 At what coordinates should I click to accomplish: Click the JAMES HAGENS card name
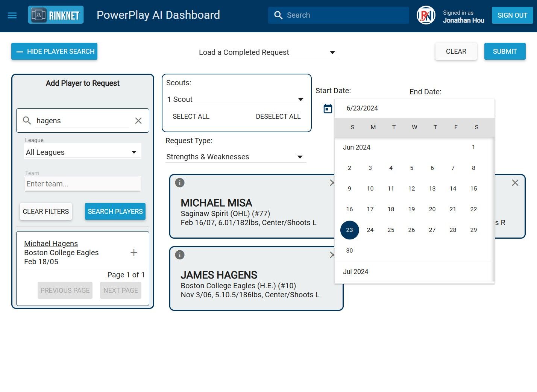pos(219,275)
